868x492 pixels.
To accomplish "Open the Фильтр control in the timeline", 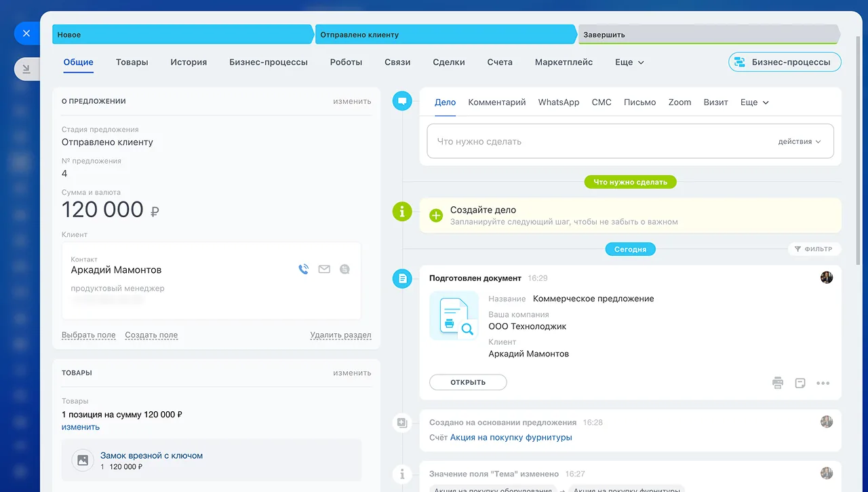I will (x=814, y=249).
